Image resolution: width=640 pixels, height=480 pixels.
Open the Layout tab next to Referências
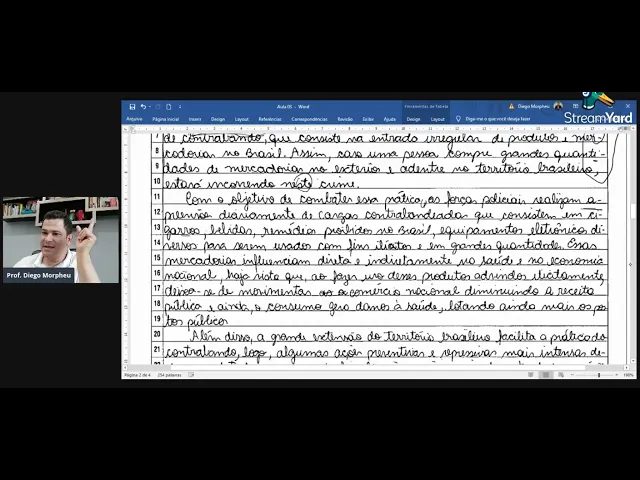(x=242, y=119)
